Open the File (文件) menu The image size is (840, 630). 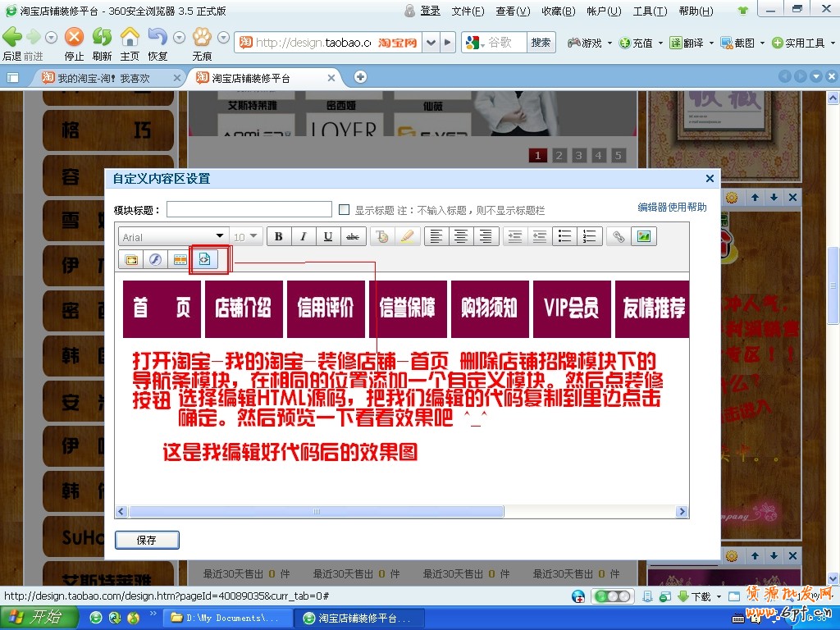tap(468, 11)
